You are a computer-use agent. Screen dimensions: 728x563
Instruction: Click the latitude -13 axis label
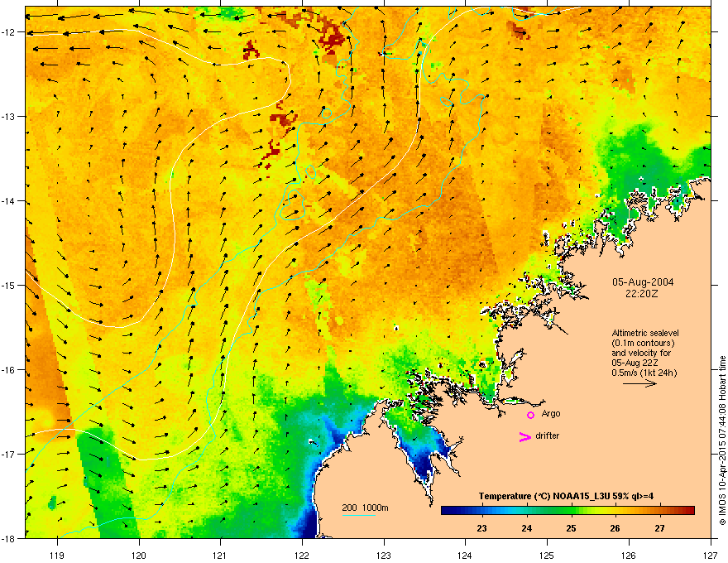(8, 116)
